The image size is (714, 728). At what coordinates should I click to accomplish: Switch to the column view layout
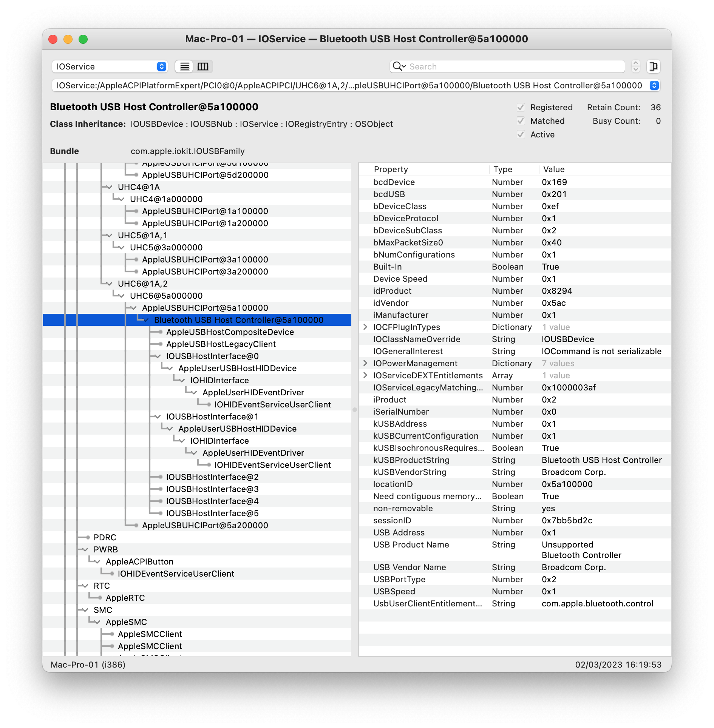pyautogui.click(x=203, y=67)
